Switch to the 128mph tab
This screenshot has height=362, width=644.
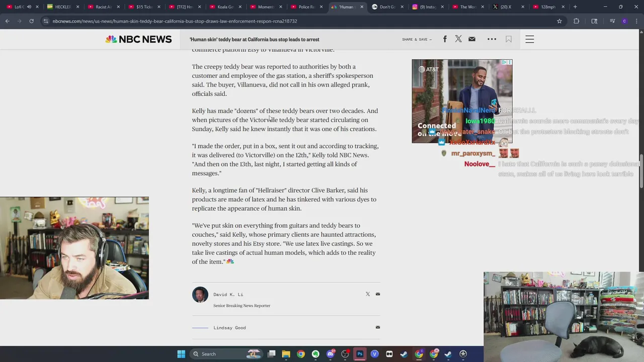point(548,7)
